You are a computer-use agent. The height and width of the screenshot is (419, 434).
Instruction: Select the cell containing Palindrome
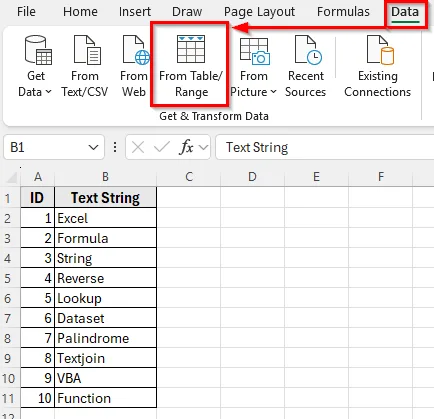[x=105, y=338]
